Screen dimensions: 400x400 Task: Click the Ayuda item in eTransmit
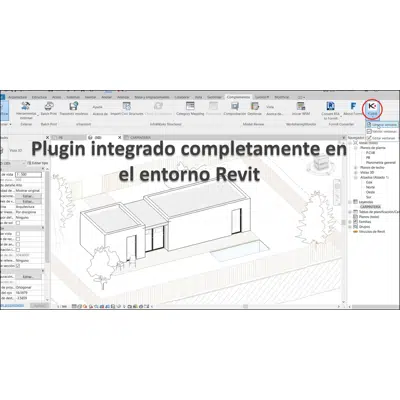(x=98, y=107)
